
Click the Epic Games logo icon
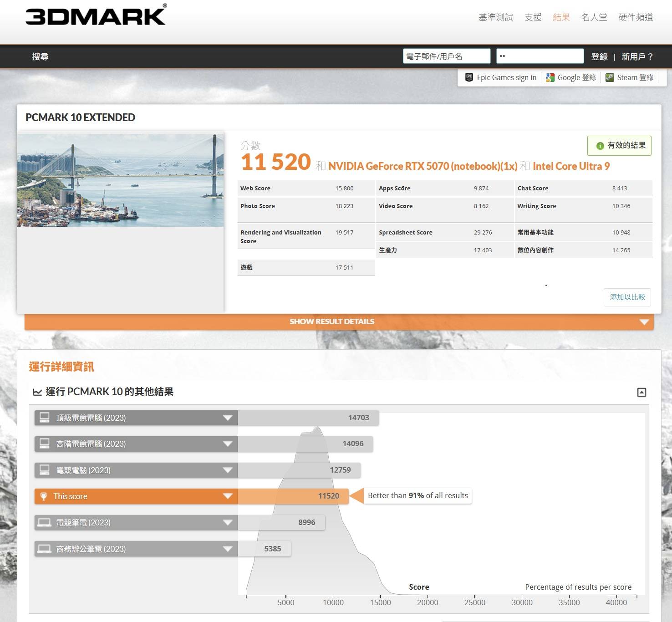[469, 77]
